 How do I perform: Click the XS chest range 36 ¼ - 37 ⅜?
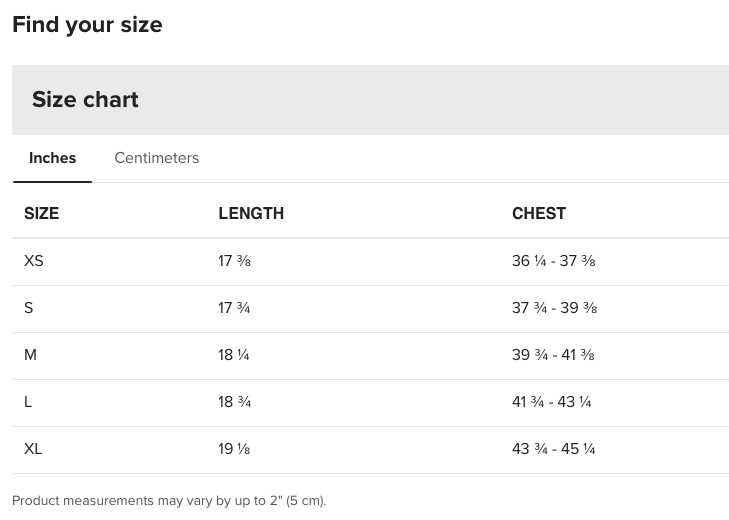[553, 261]
